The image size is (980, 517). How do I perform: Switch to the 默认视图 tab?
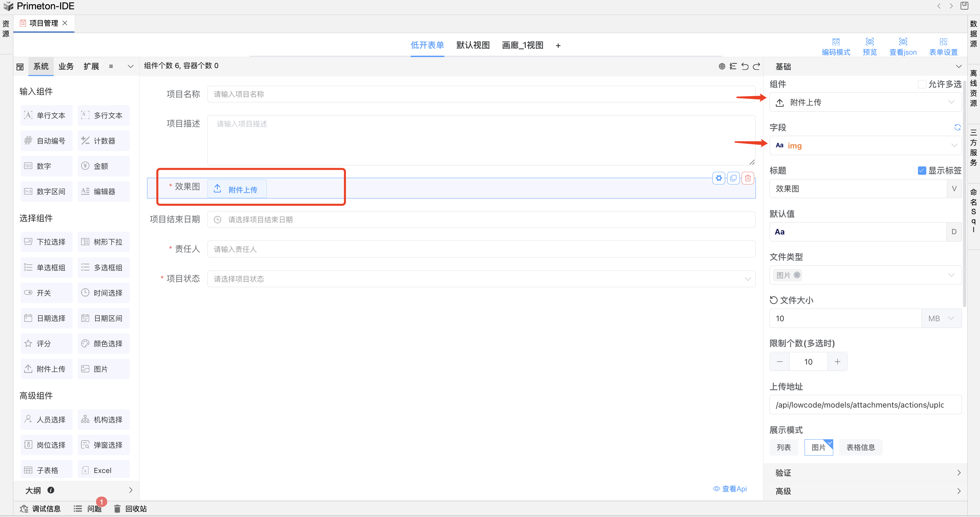[473, 45]
